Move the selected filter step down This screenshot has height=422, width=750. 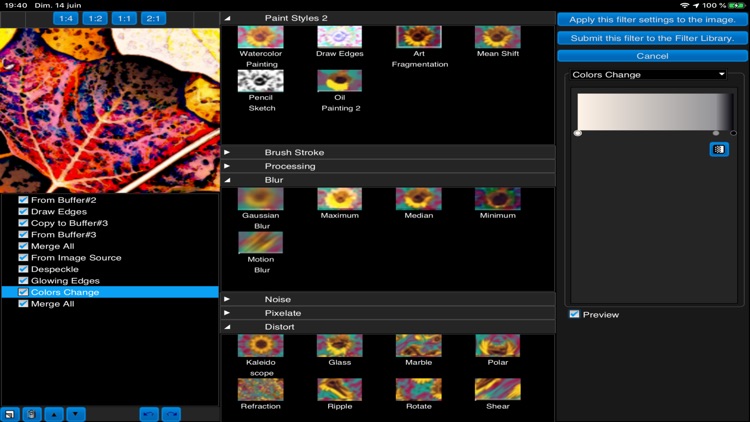(76, 414)
